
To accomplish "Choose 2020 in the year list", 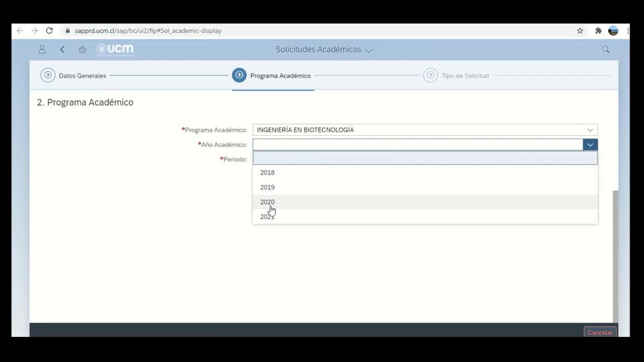I will pos(267,202).
